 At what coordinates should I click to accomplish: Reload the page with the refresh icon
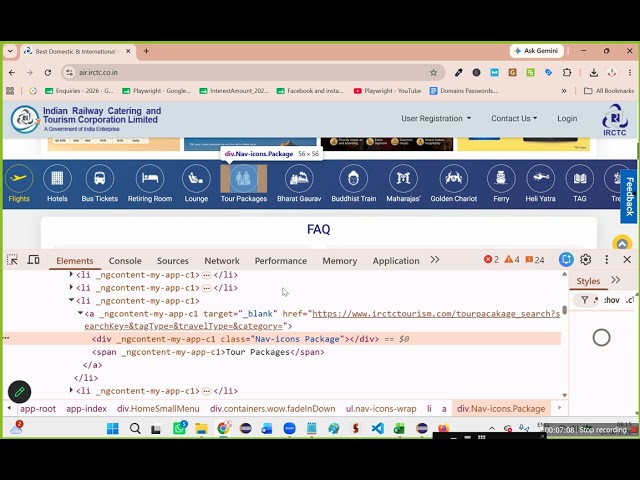click(48, 73)
